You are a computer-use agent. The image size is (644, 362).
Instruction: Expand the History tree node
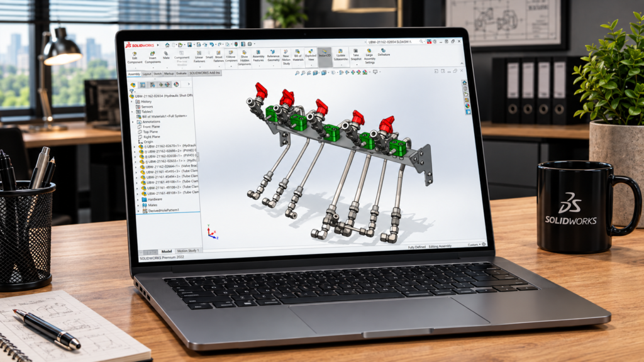(132, 101)
